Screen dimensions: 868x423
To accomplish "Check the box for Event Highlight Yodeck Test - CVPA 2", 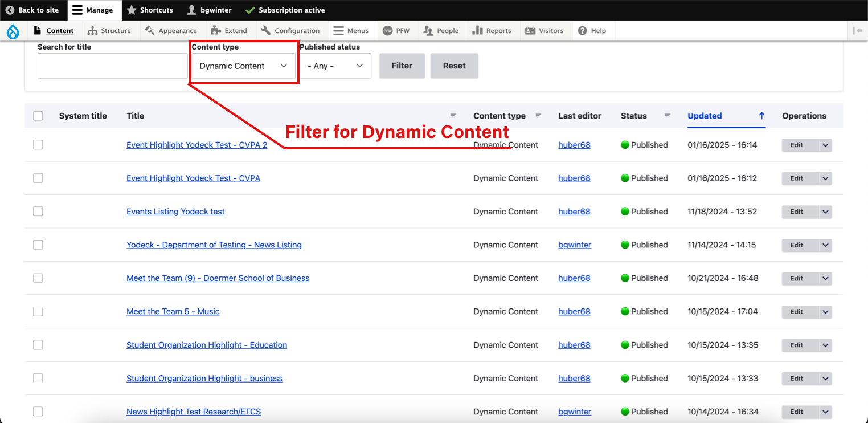I will (38, 145).
